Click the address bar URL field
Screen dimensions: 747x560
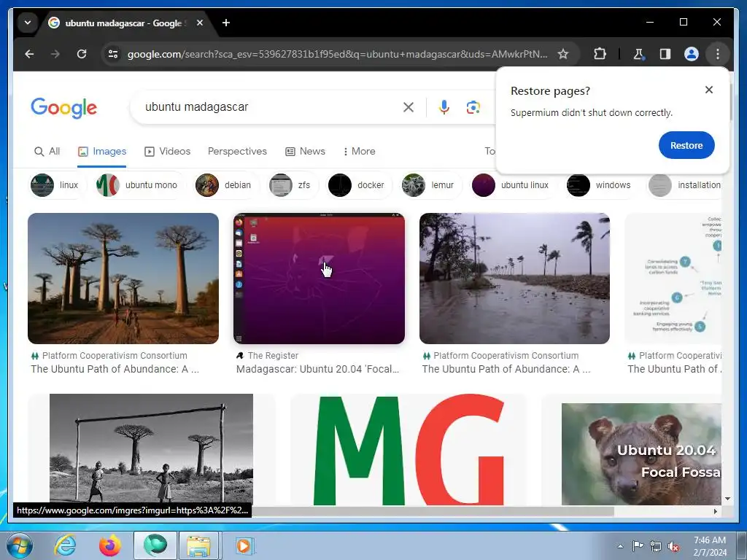[337, 54]
